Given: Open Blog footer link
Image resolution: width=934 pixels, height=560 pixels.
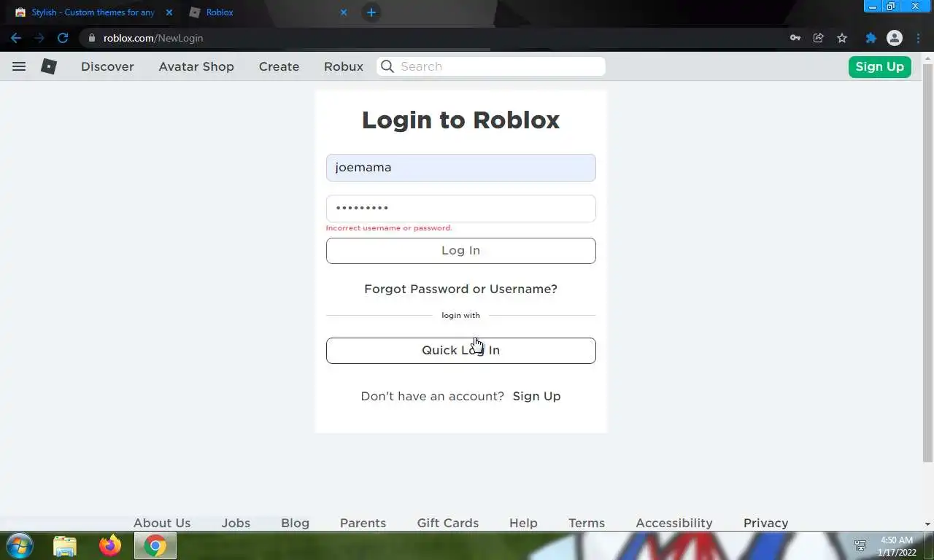Looking at the screenshot, I should click(x=295, y=523).
